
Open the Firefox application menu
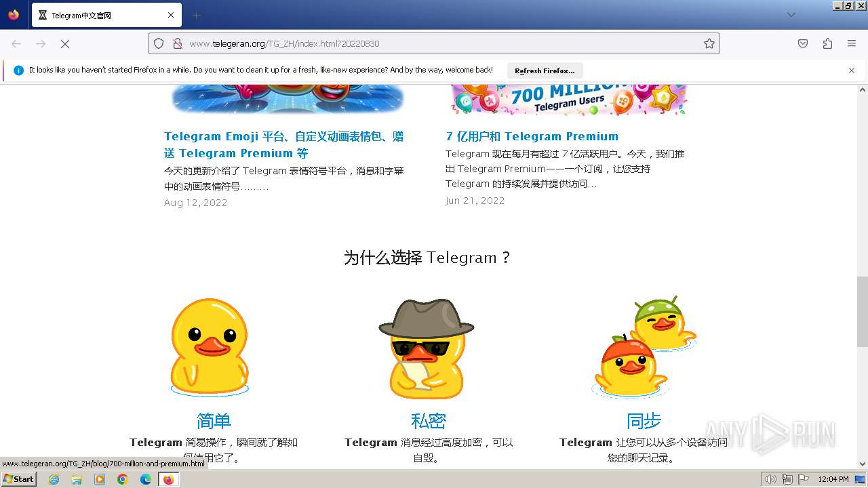point(852,43)
